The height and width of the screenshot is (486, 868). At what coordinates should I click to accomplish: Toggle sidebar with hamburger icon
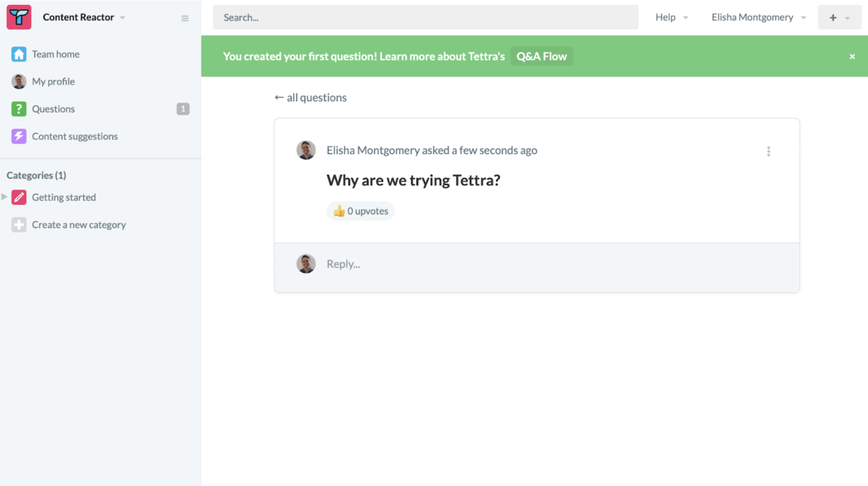[x=185, y=18]
